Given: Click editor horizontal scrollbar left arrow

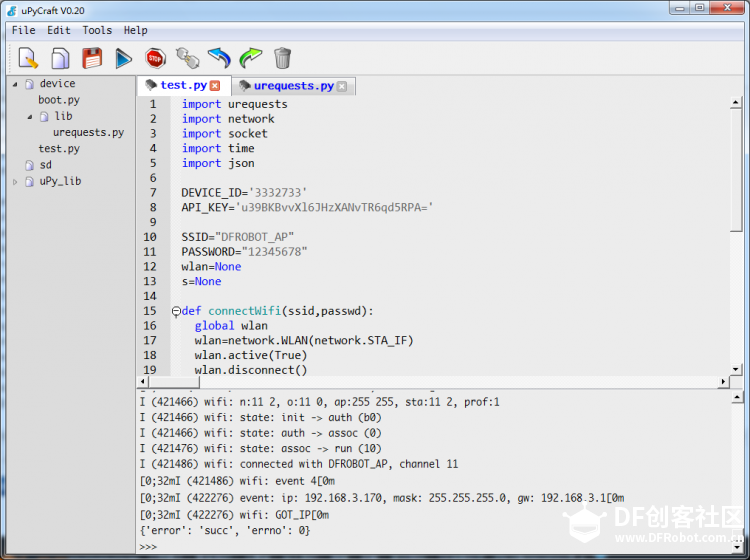Looking at the screenshot, I should [143, 382].
